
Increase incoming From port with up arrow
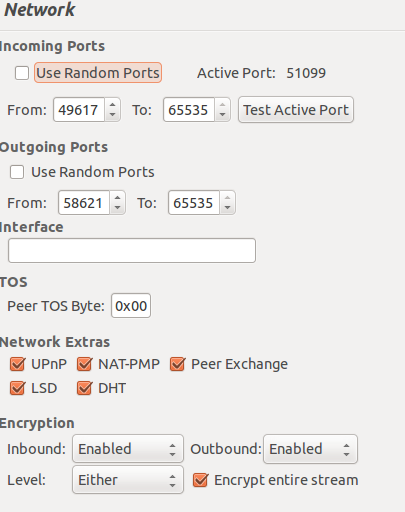[113, 104]
